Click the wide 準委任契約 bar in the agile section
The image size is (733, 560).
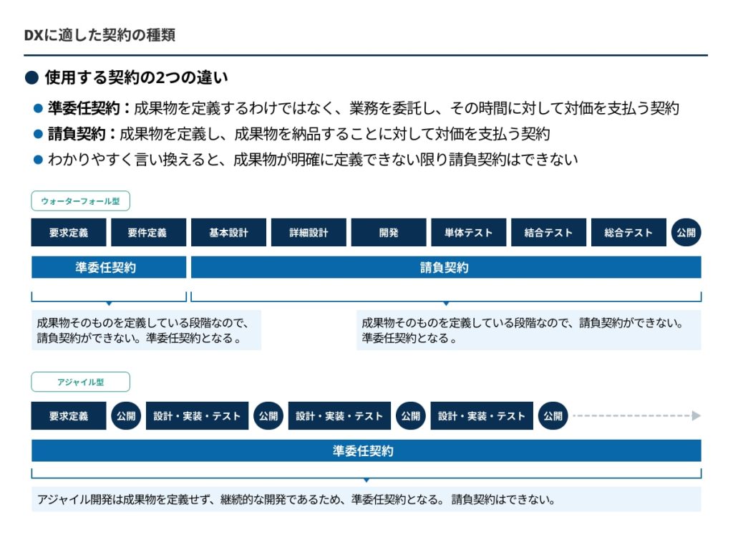point(366,451)
